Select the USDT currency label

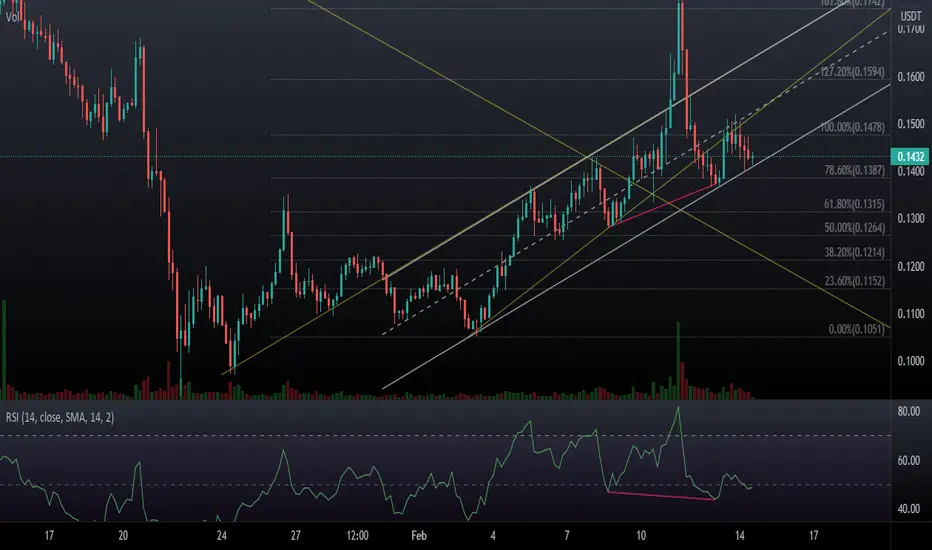pos(911,16)
